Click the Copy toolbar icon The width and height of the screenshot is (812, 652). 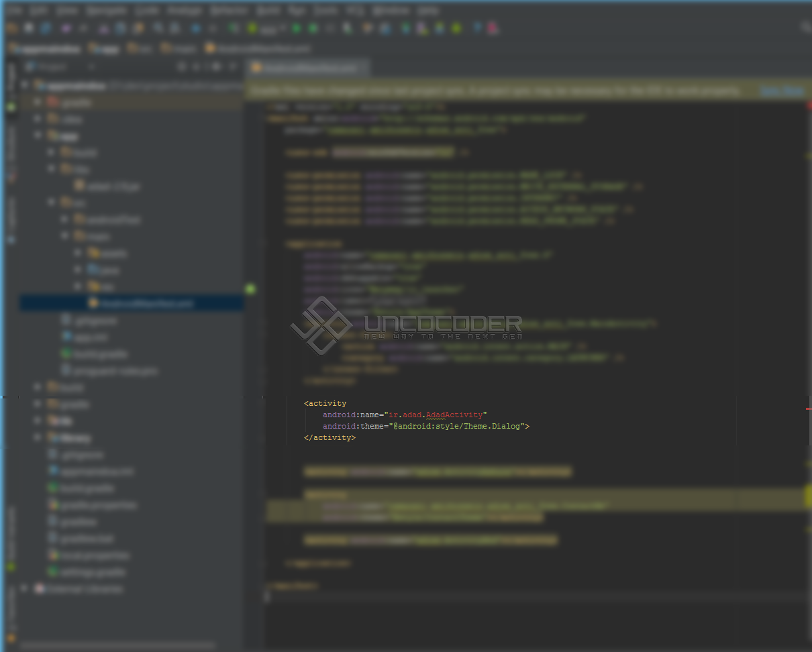pos(121,28)
